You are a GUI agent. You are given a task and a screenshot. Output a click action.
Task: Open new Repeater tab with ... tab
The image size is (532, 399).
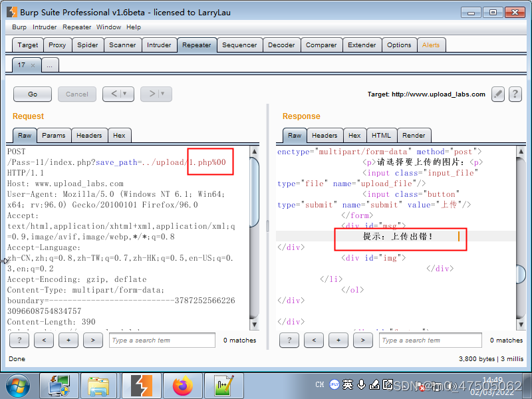50,65
